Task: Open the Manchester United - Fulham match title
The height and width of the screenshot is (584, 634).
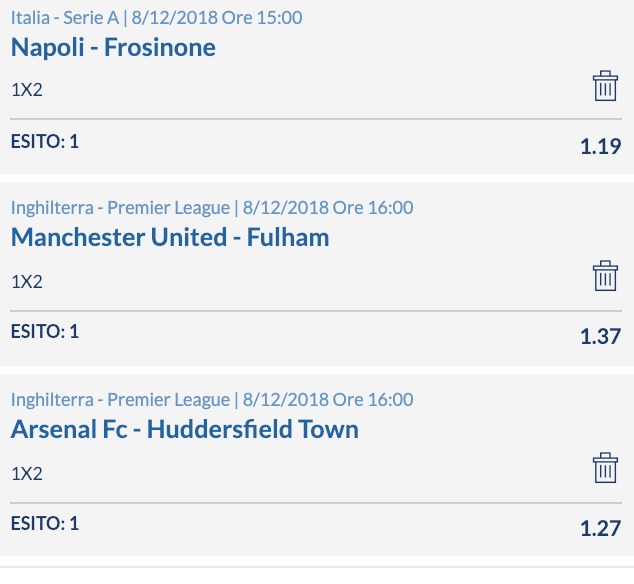Action: pyautogui.click(x=170, y=237)
